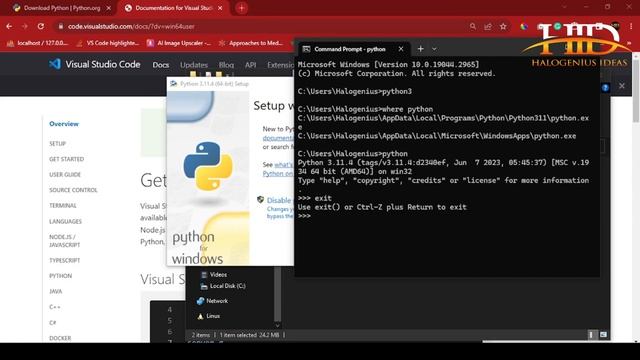Expand USER GUIDE in the docs sidebar
Screen dimensions: 640x360
point(65,175)
